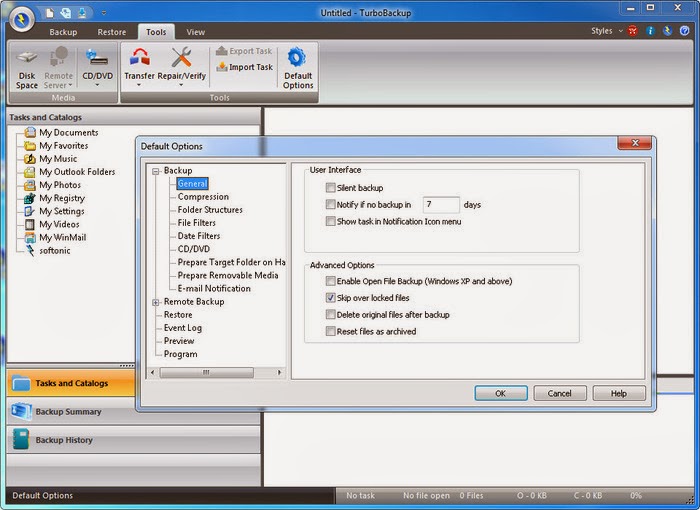Click the TurboBackup round application button
Image resolution: width=700 pixels, height=510 pixels.
point(21,20)
